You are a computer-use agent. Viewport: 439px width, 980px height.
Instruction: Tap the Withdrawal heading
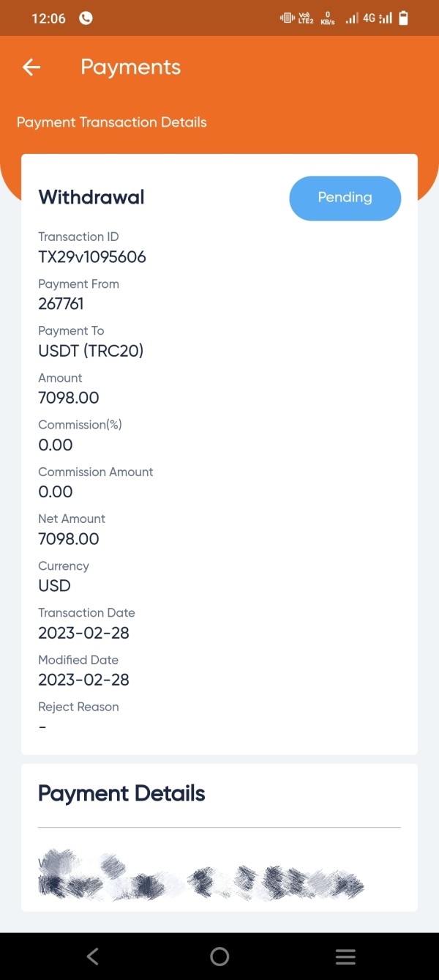[91, 197]
